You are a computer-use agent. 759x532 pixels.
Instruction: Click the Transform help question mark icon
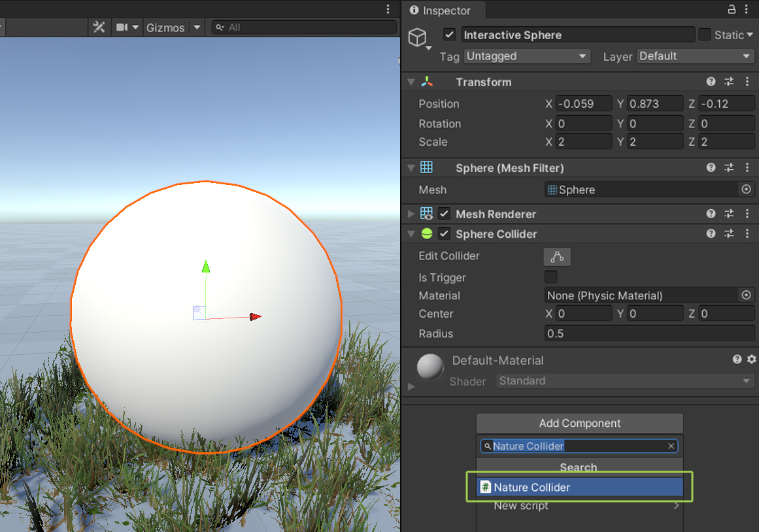tap(711, 82)
